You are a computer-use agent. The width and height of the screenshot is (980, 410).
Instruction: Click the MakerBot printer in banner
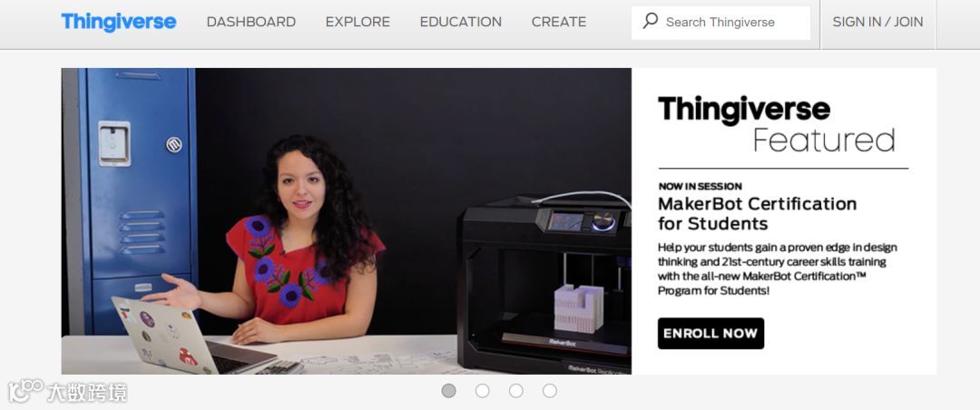544,285
